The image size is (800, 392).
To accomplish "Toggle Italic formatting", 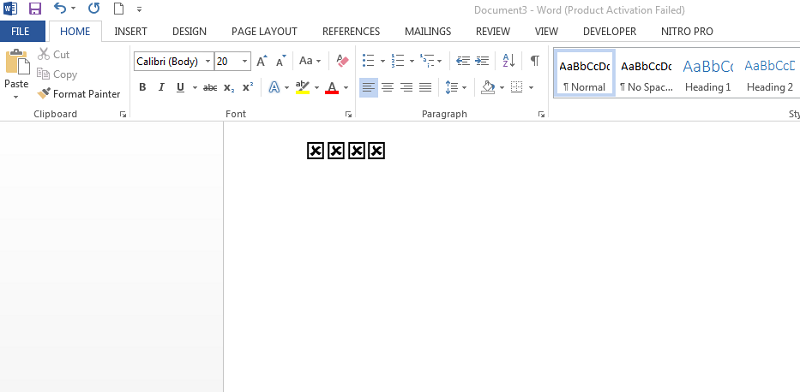I will [x=161, y=87].
